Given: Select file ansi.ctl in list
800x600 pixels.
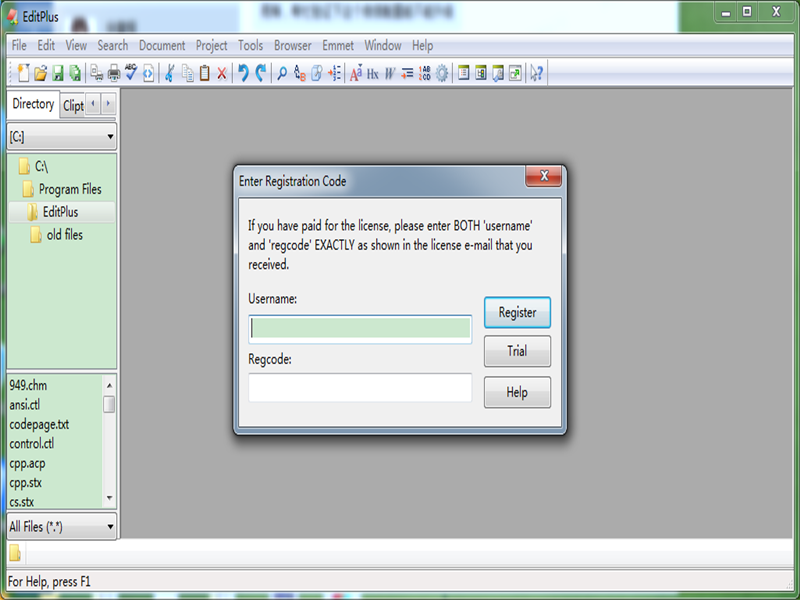Looking at the screenshot, I should click(24, 405).
